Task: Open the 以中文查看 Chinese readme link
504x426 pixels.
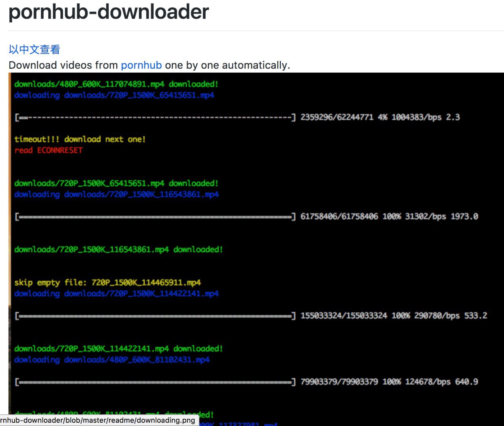Action: coord(34,50)
